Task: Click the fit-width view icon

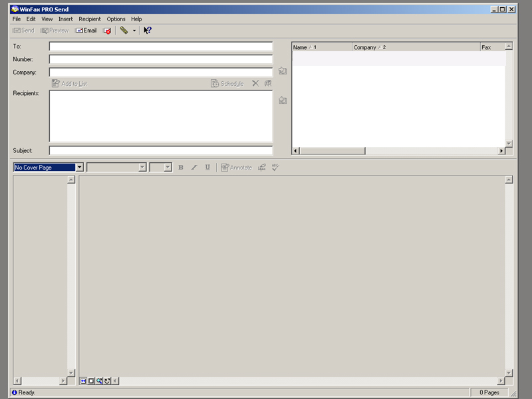Action: coord(83,381)
